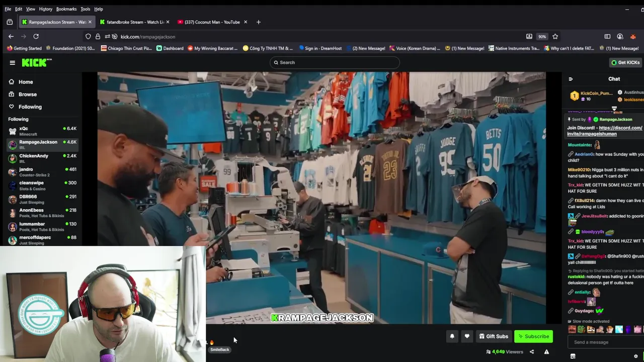
Task: Open the chat shop storefront icon
Action: pyautogui.click(x=573, y=356)
